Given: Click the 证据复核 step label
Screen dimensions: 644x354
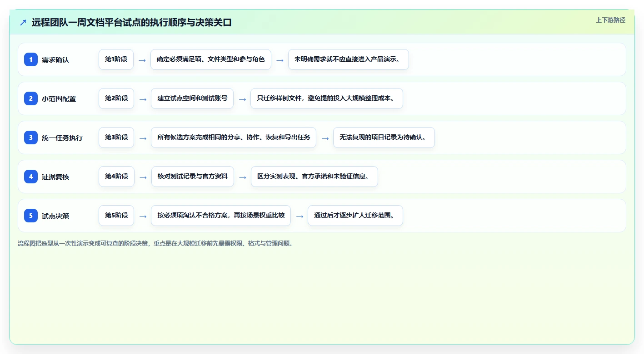Looking at the screenshot, I should (x=55, y=177).
